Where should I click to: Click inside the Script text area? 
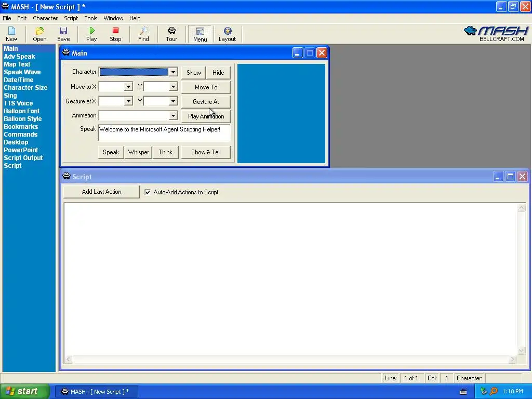(290, 279)
